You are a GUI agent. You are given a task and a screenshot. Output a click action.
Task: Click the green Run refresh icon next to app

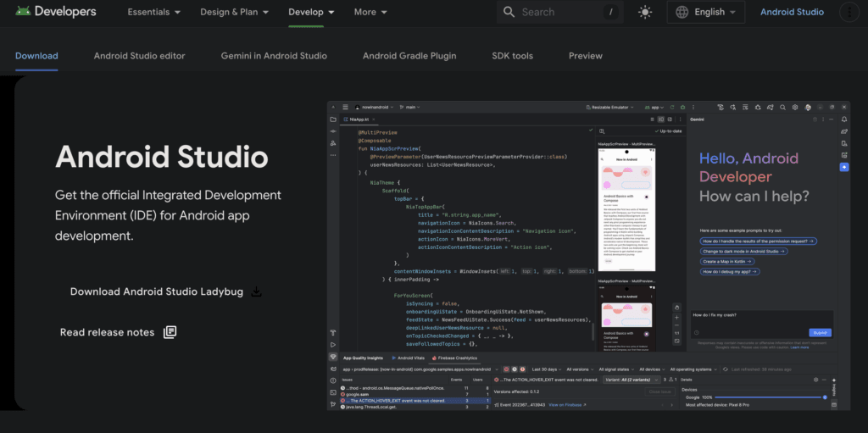[672, 108]
